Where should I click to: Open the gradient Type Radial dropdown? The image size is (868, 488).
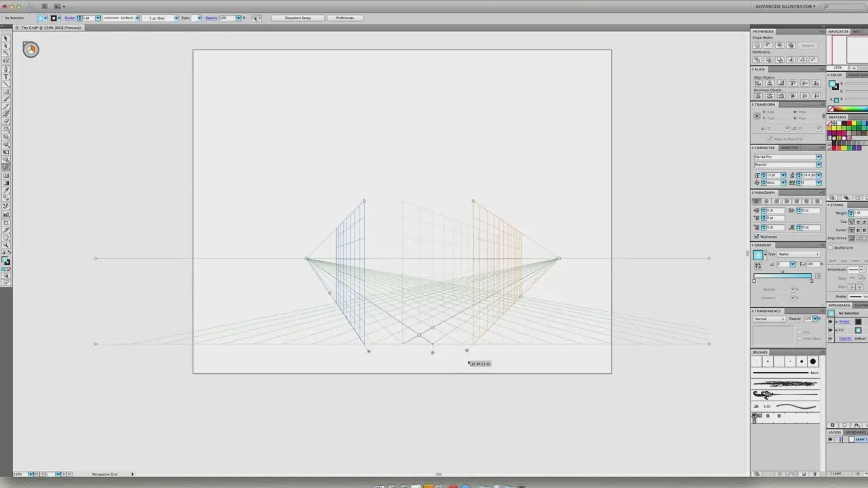799,254
